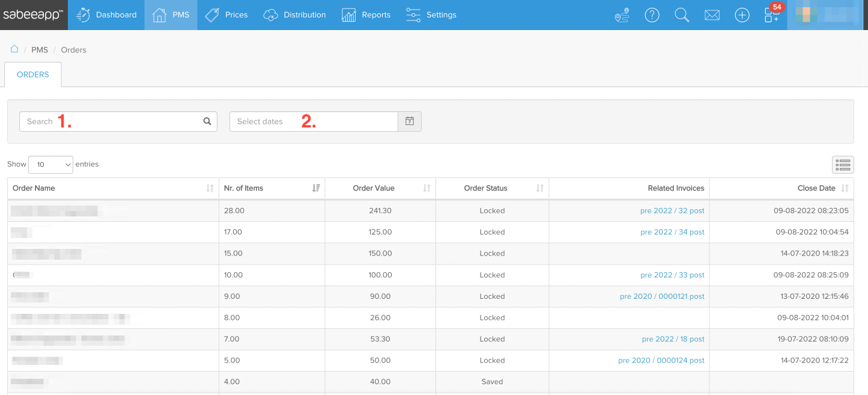
Task: Click the home icon in breadcrumb
Action: tap(14, 49)
